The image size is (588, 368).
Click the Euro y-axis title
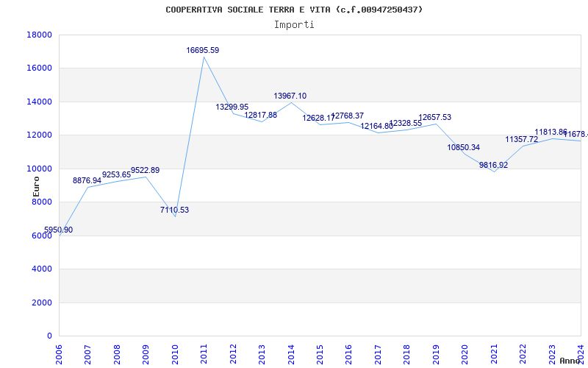point(36,186)
